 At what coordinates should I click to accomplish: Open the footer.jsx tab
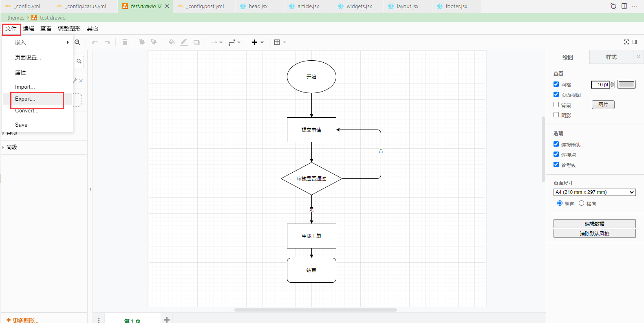click(456, 6)
